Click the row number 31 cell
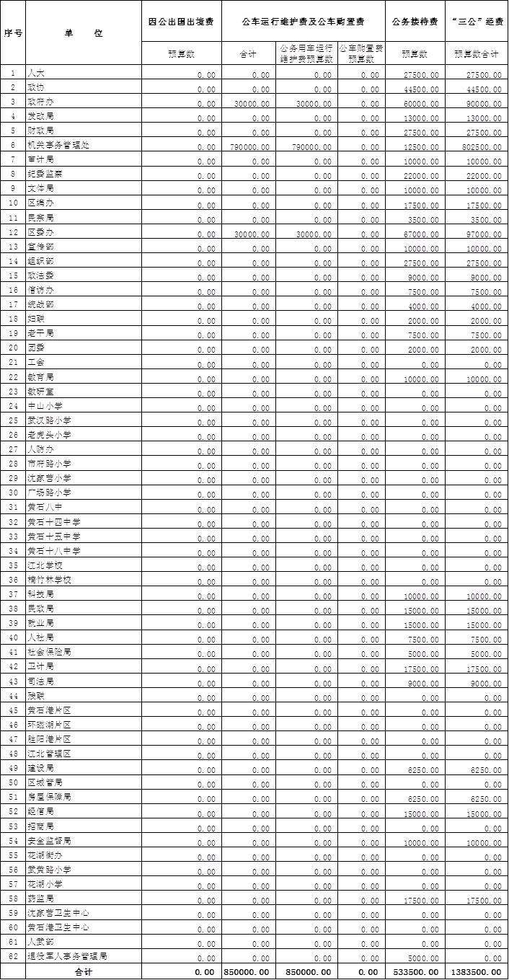509x980 pixels. [x=13, y=508]
